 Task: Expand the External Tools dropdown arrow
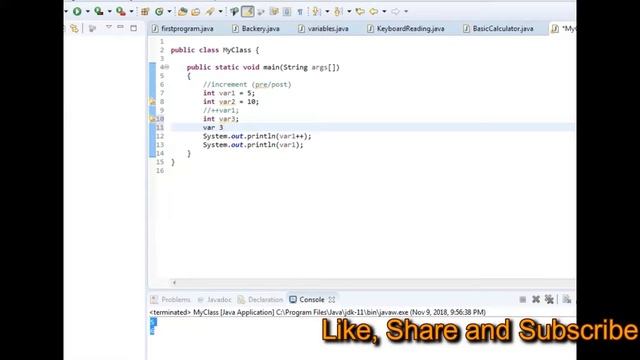(131, 11)
